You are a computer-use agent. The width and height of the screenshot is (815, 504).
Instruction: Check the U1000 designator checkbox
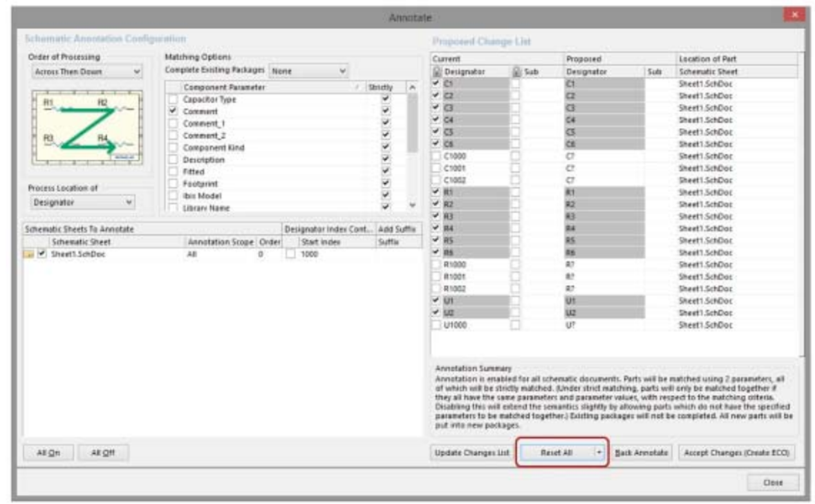[x=436, y=326]
